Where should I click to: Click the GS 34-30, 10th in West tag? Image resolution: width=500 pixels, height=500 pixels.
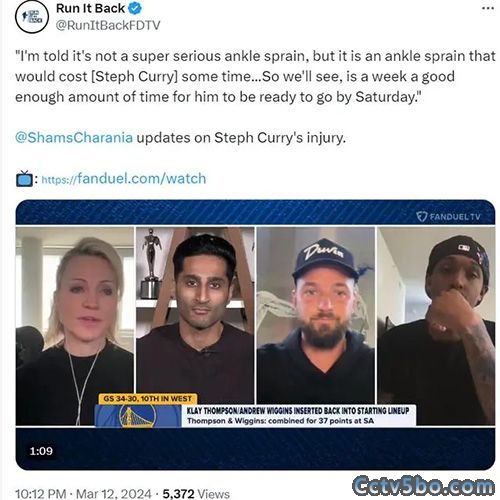pos(147,399)
